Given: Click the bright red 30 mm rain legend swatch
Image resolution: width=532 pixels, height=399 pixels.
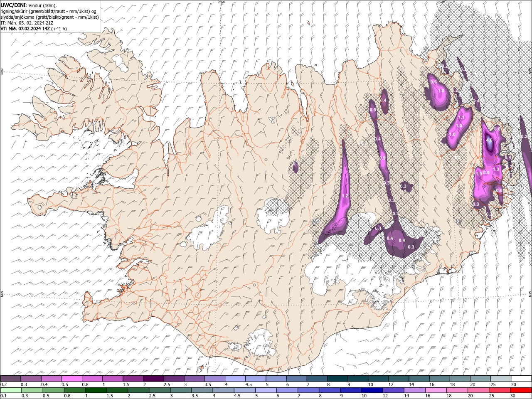Looking at the screenshot, I should (521, 390).
